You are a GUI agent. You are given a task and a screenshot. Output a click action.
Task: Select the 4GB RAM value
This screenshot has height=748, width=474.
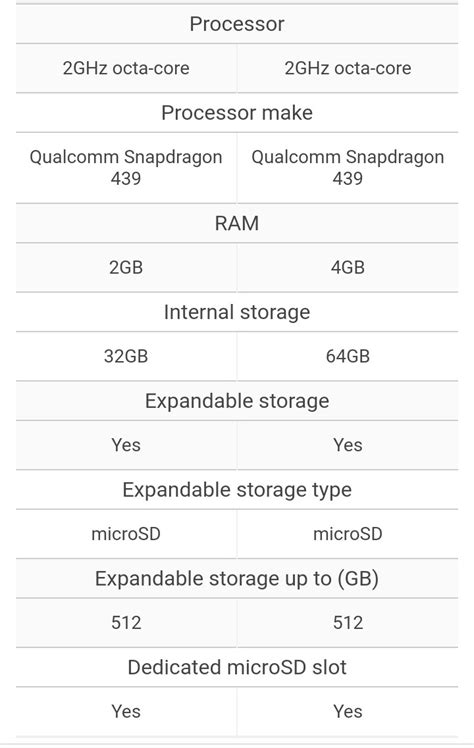[x=348, y=267]
